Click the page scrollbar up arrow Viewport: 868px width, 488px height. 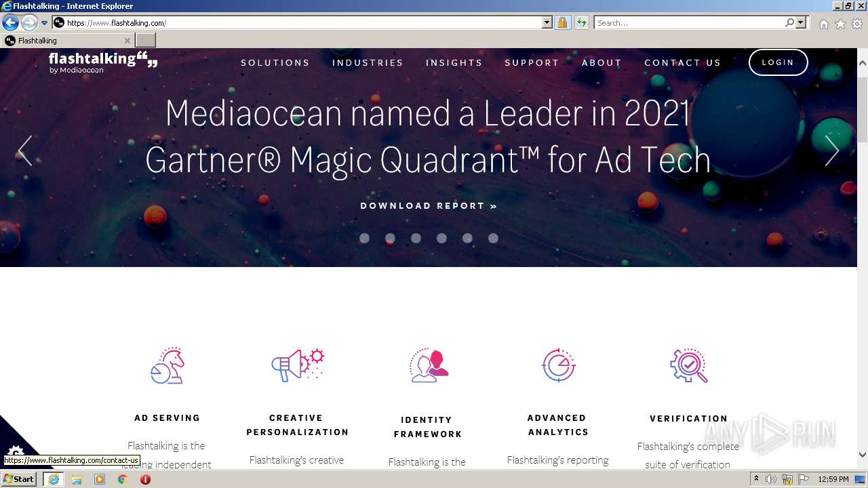pyautogui.click(x=863, y=63)
